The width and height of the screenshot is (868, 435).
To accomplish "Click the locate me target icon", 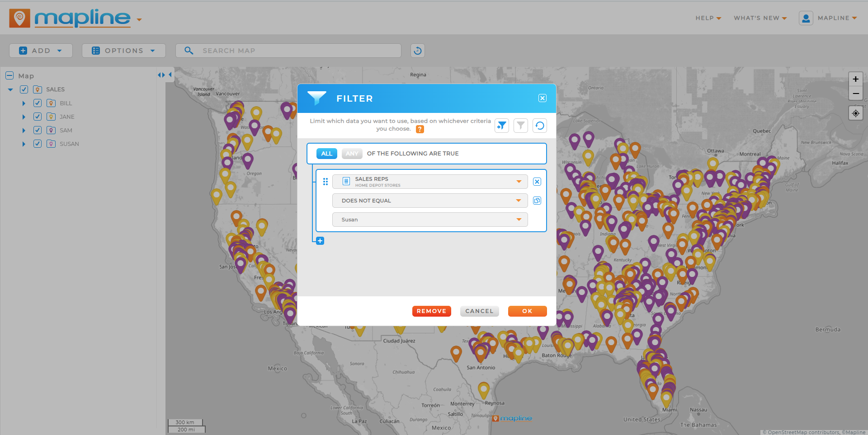I will coord(855,113).
